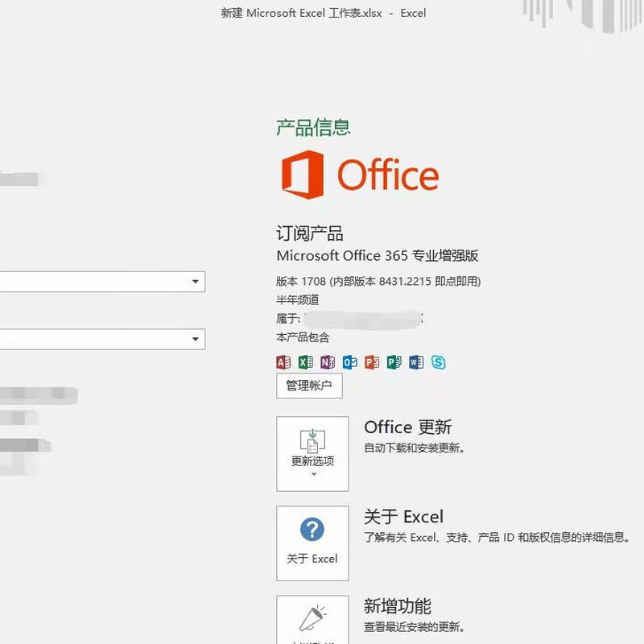
Task: Select the Excel app icon
Action: (x=304, y=362)
